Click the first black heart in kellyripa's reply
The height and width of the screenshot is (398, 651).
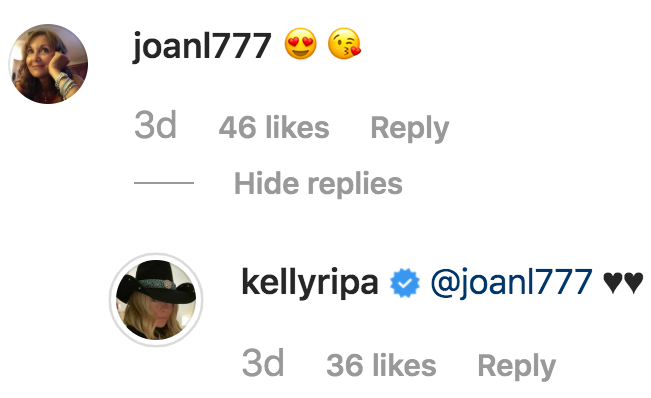point(612,282)
